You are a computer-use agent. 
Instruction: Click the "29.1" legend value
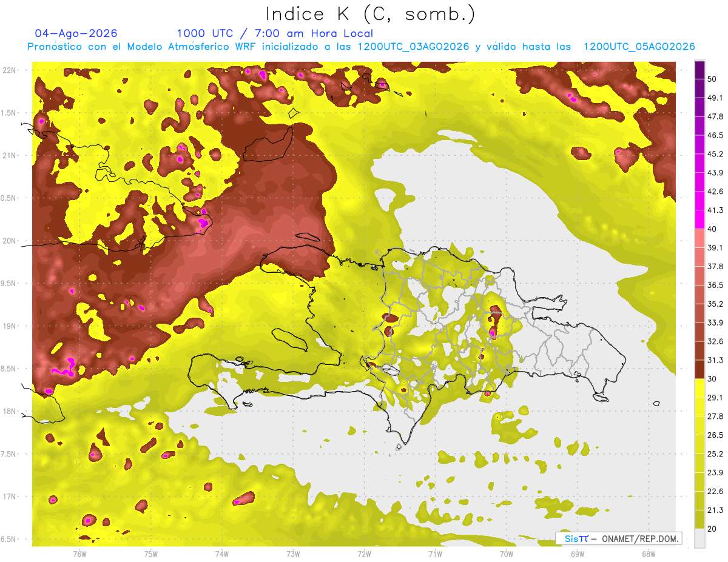pos(715,398)
